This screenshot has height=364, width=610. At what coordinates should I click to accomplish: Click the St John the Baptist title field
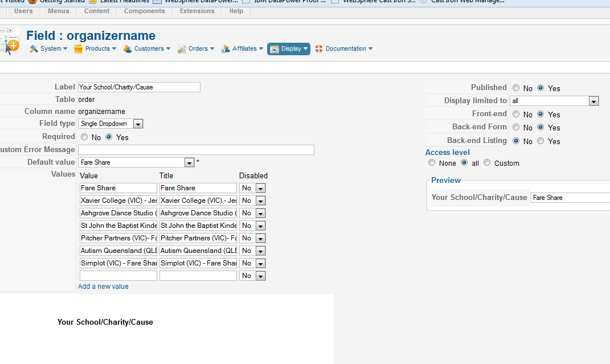198,225
